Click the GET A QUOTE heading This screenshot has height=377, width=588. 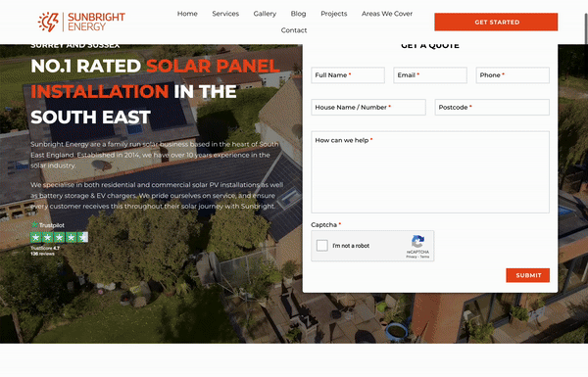pyautogui.click(x=430, y=45)
